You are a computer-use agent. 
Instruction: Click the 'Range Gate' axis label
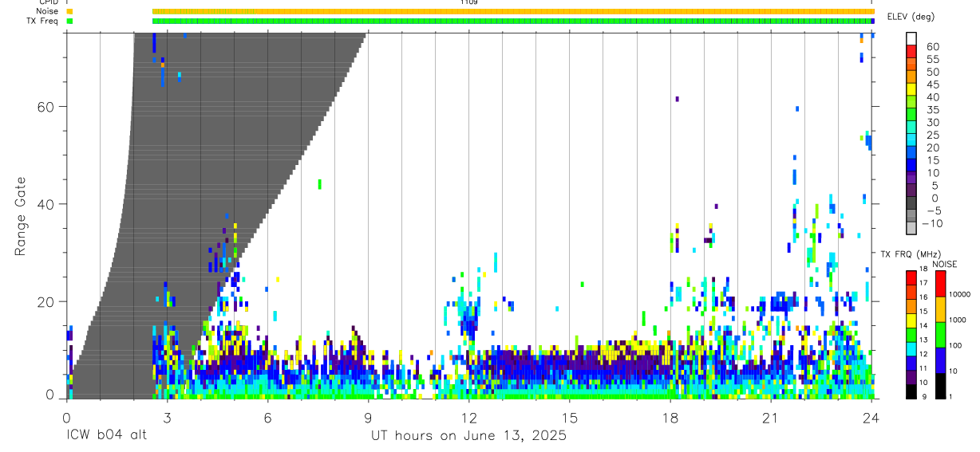click(x=21, y=216)
